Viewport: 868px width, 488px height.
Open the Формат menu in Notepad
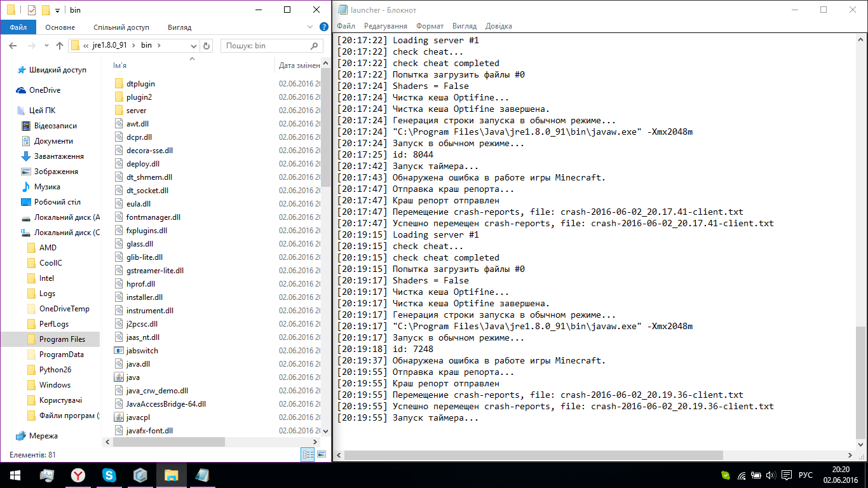[x=430, y=26]
